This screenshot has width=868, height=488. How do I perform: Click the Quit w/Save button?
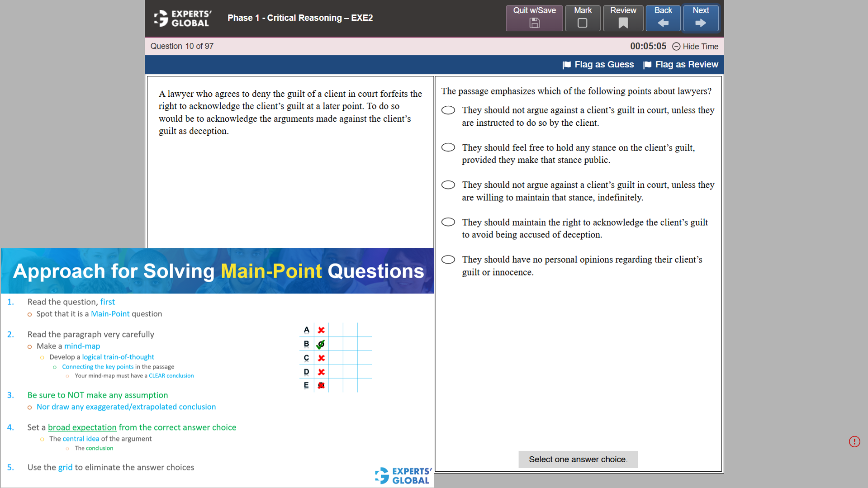click(534, 18)
